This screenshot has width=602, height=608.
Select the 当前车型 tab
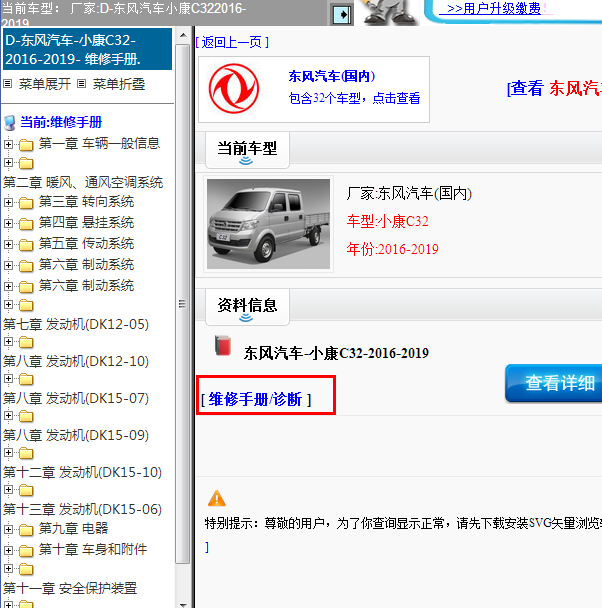click(247, 150)
